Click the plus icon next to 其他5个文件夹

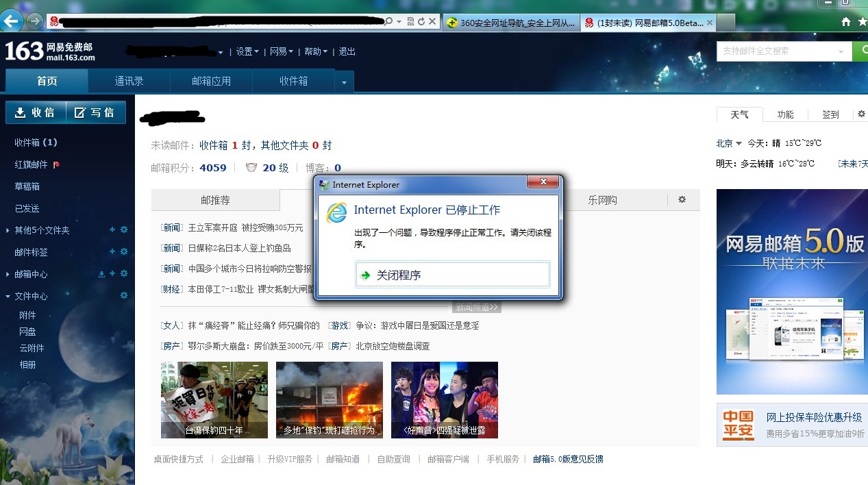(112, 229)
